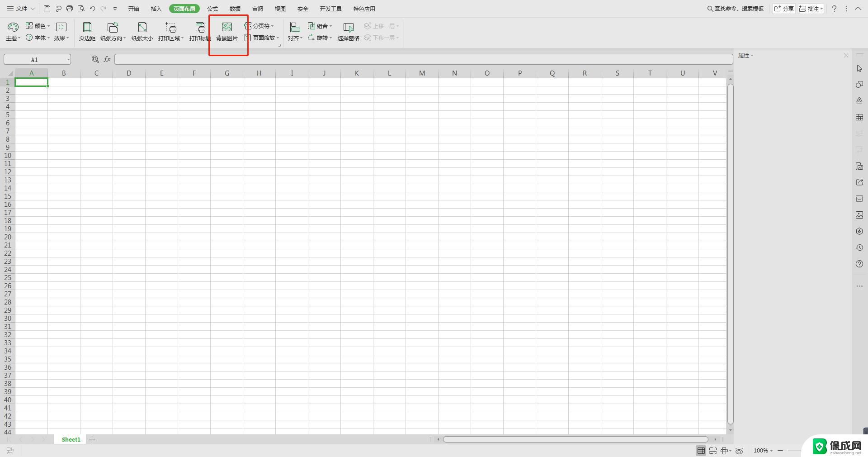The width and height of the screenshot is (868, 457).
Task: Open 纸张大小 (Paper size) options
Action: 142,32
